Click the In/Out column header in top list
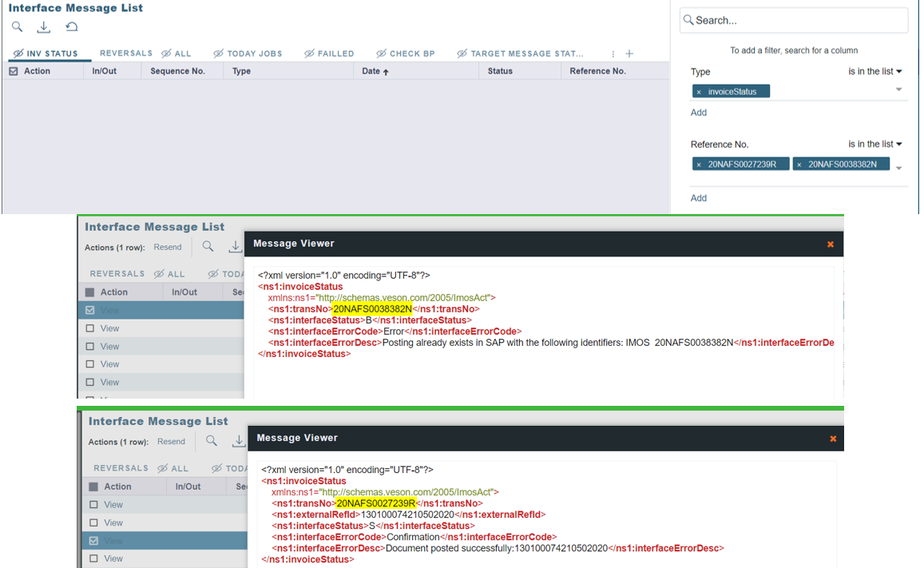 (x=105, y=71)
